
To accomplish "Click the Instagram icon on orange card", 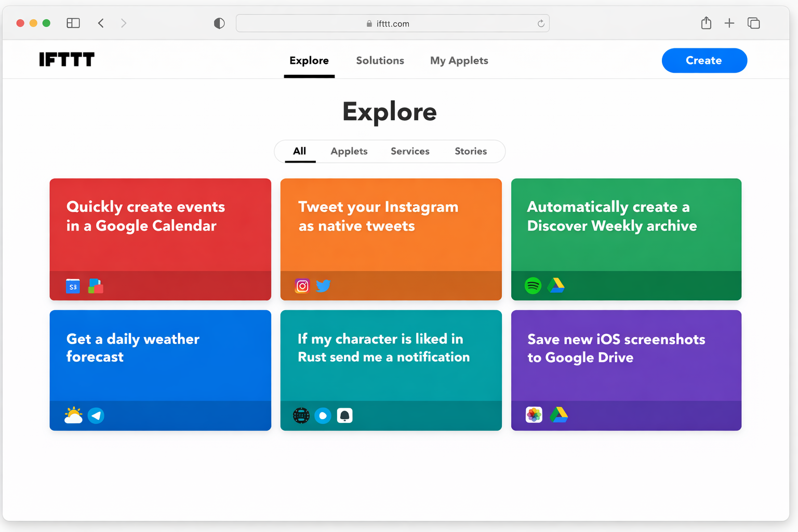I will click(x=302, y=286).
